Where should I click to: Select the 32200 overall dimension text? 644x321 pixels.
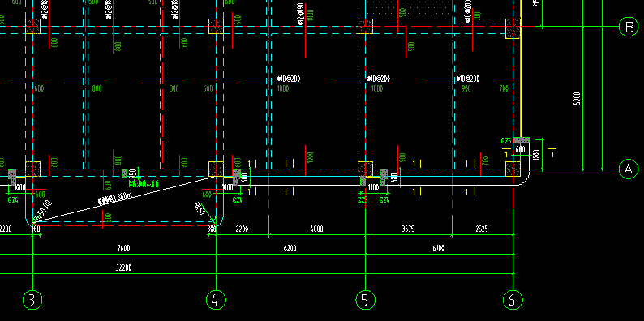[x=123, y=267]
